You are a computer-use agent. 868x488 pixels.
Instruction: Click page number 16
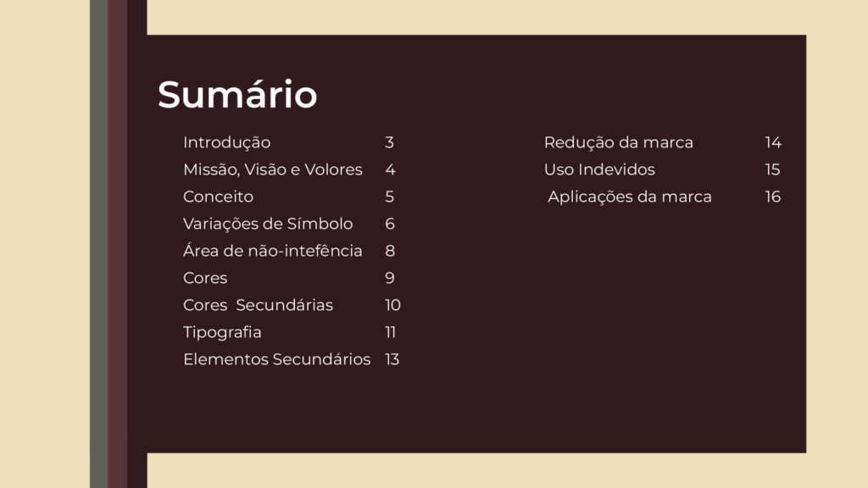[x=773, y=197]
